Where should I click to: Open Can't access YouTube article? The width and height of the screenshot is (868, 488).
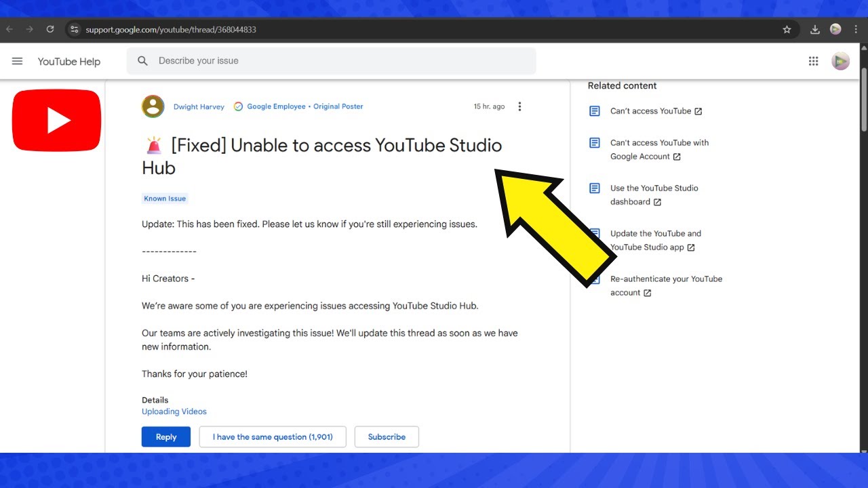(x=651, y=111)
